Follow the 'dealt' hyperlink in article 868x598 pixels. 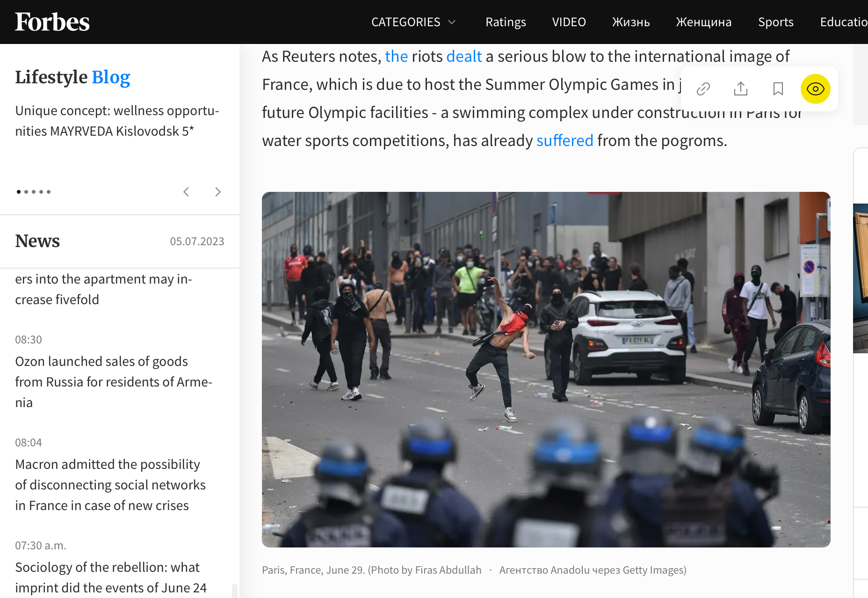pyautogui.click(x=464, y=56)
